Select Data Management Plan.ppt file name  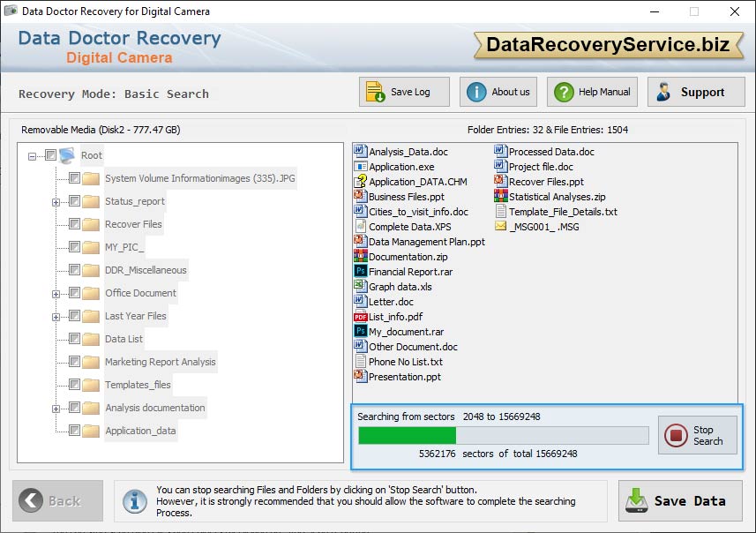click(427, 242)
